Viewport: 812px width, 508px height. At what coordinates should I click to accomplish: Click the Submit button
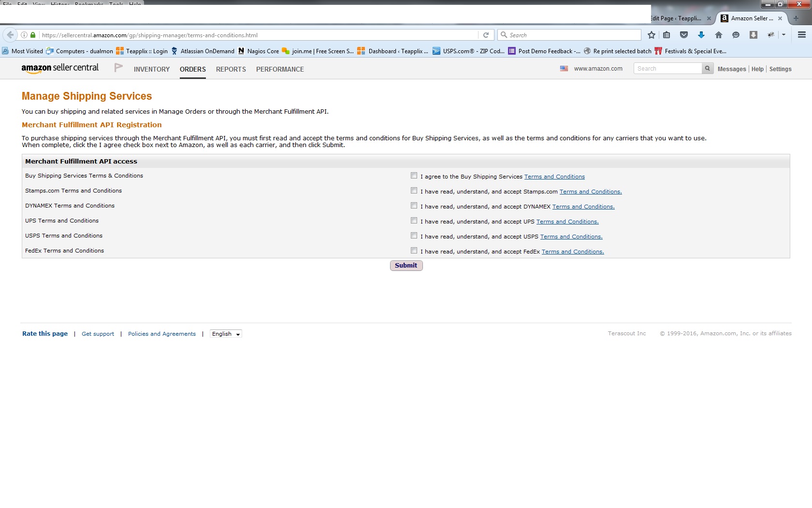[406, 266]
